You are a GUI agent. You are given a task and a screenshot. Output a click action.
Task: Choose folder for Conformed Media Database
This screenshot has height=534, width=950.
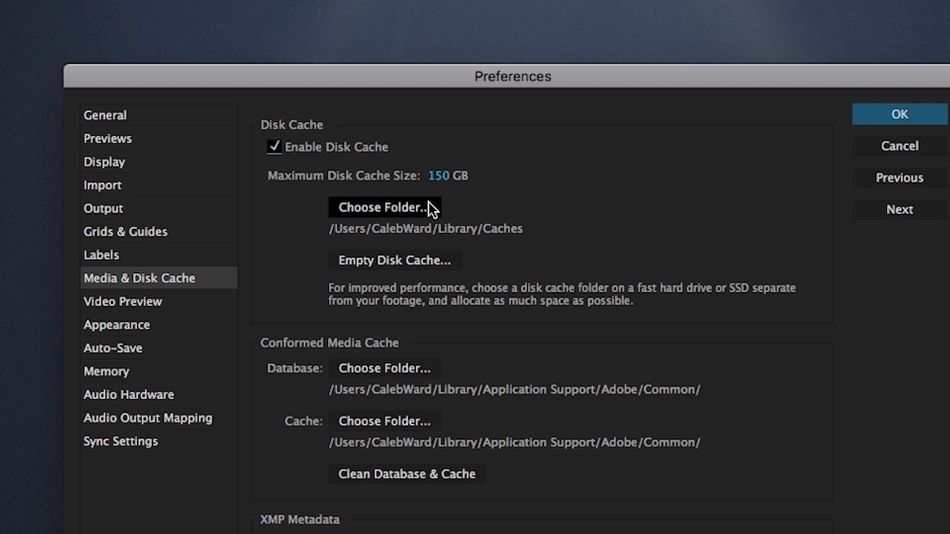(x=384, y=368)
